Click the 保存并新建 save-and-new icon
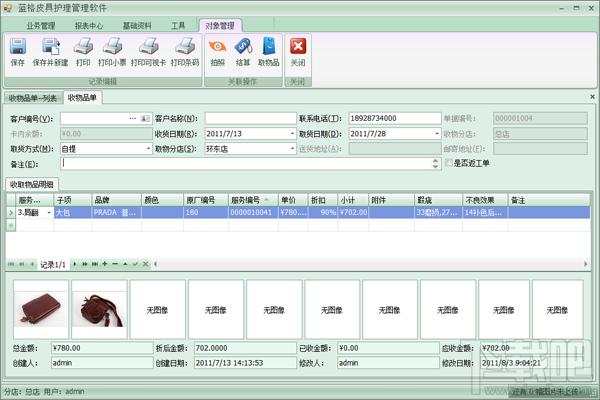This screenshot has height=400, width=600. point(51,47)
